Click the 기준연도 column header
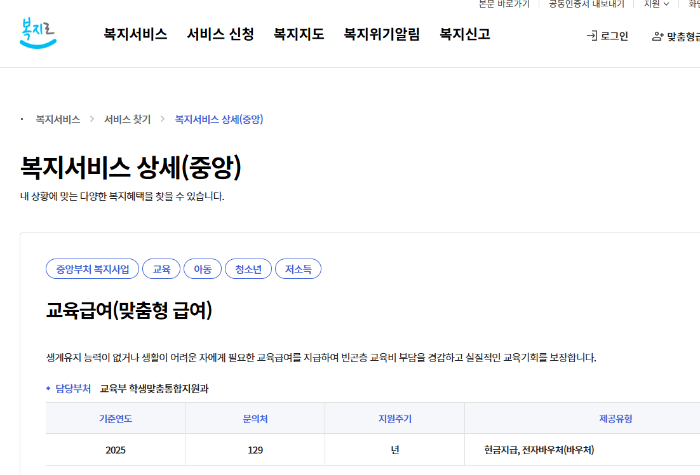This screenshot has width=700, height=475. [x=116, y=419]
